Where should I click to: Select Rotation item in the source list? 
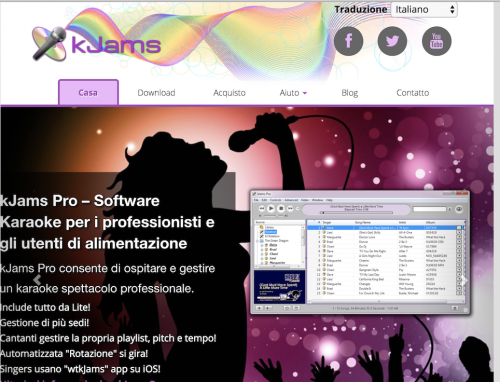pyautogui.click(x=270, y=232)
